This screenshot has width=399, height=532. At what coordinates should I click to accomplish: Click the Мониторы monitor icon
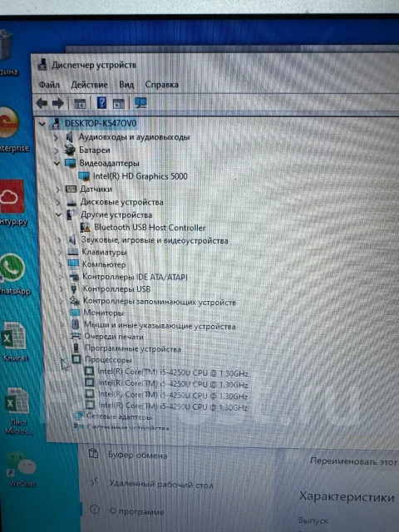point(75,313)
